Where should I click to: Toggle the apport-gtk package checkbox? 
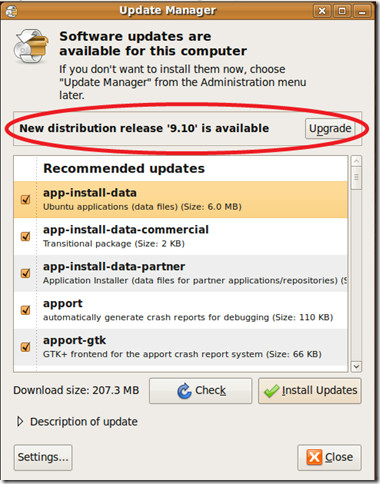pos(26,347)
